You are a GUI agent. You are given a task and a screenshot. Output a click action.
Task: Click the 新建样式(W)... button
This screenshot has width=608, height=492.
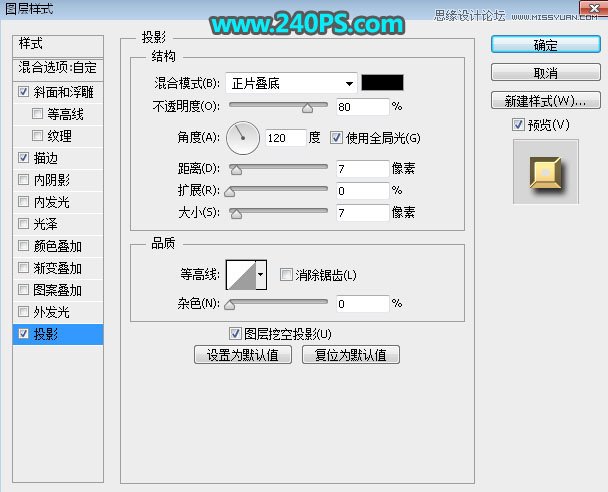tap(546, 100)
